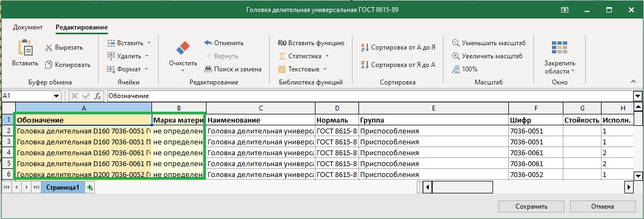Zoom in with Увеличить масштаб

[x=456, y=56]
